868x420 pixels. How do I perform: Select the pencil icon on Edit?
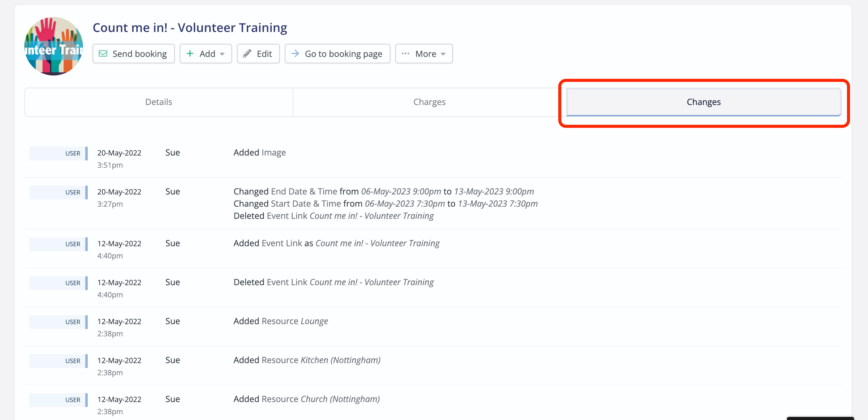click(247, 54)
